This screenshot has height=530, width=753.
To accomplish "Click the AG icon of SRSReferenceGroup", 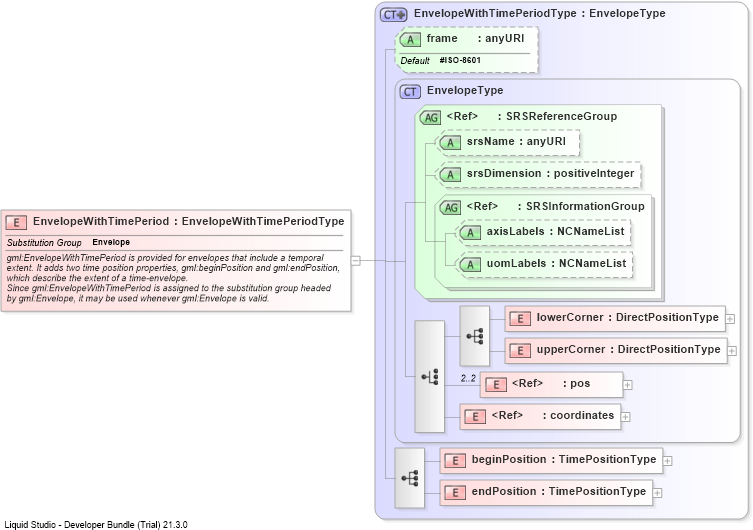I will [x=430, y=117].
